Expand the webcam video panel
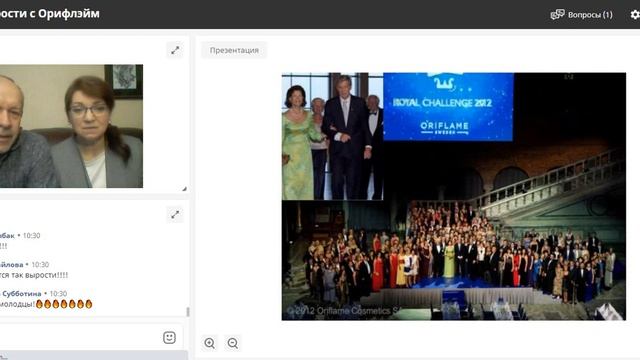640x360 pixels. pyautogui.click(x=175, y=50)
